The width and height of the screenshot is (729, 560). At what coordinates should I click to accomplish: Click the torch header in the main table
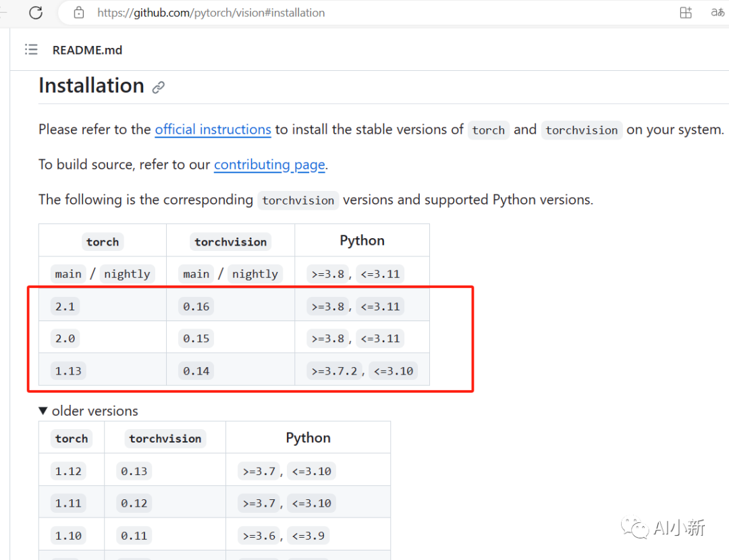(103, 242)
